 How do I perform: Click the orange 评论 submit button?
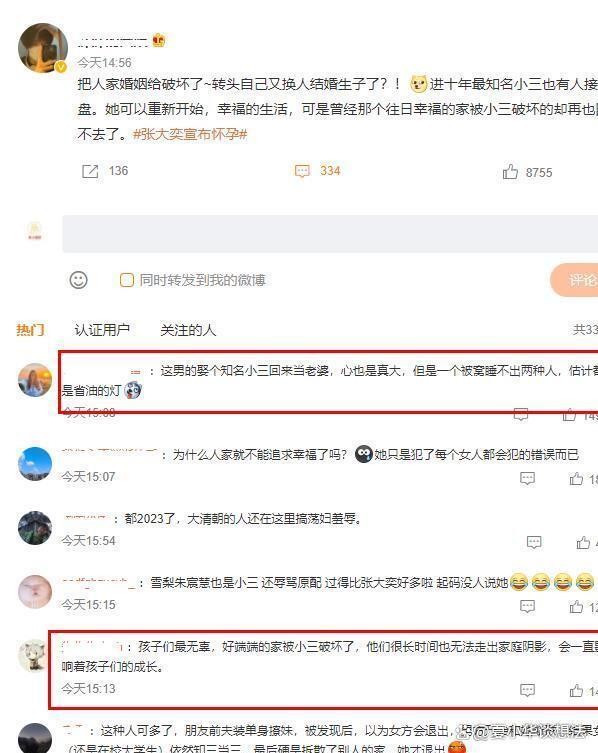pos(574,279)
